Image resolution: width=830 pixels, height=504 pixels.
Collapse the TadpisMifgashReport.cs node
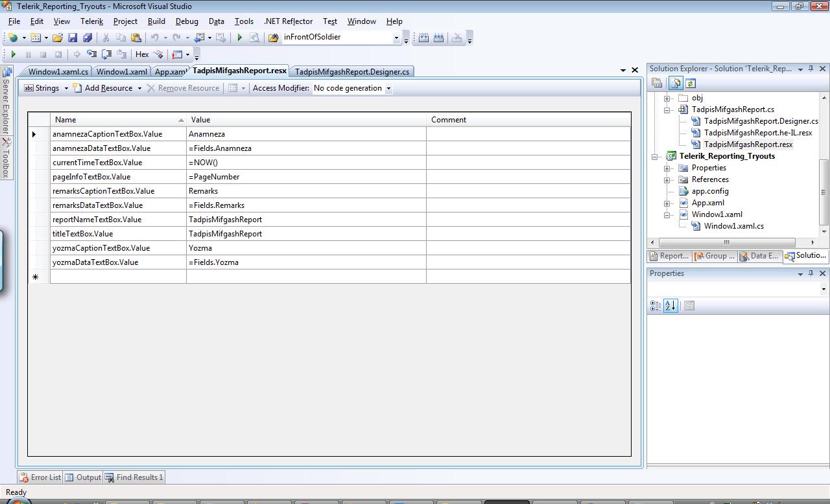[667, 110]
